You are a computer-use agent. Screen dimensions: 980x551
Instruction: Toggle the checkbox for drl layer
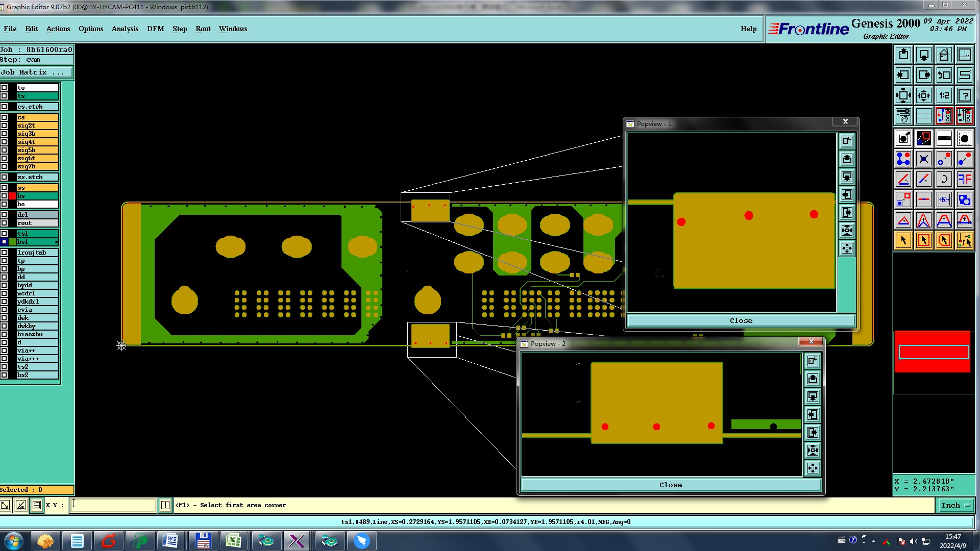[x=4, y=215]
